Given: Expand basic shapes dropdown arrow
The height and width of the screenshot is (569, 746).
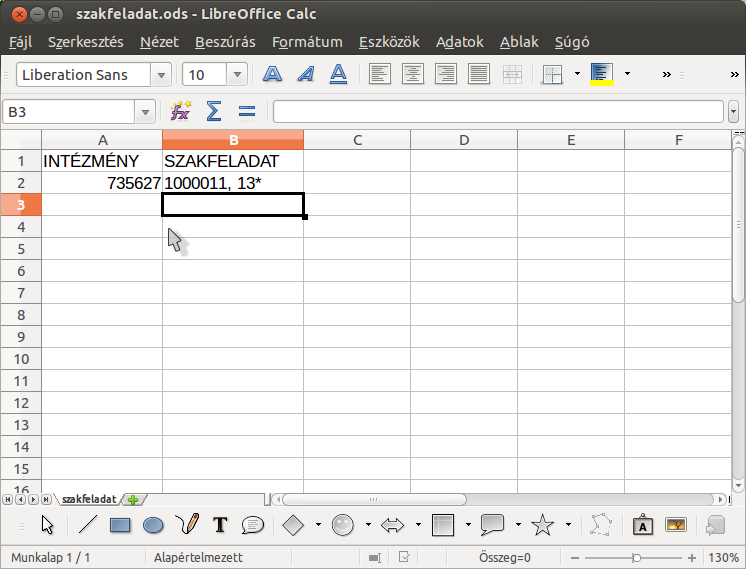Looking at the screenshot, I should click(x=318, y=525).
